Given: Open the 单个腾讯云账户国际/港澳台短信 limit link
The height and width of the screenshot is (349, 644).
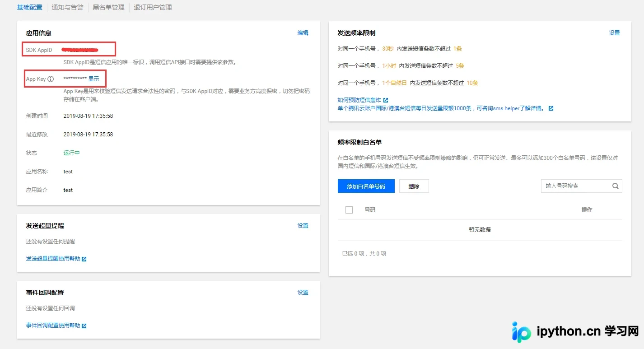Looking at the screenshot, I should (x=441, y=109).
